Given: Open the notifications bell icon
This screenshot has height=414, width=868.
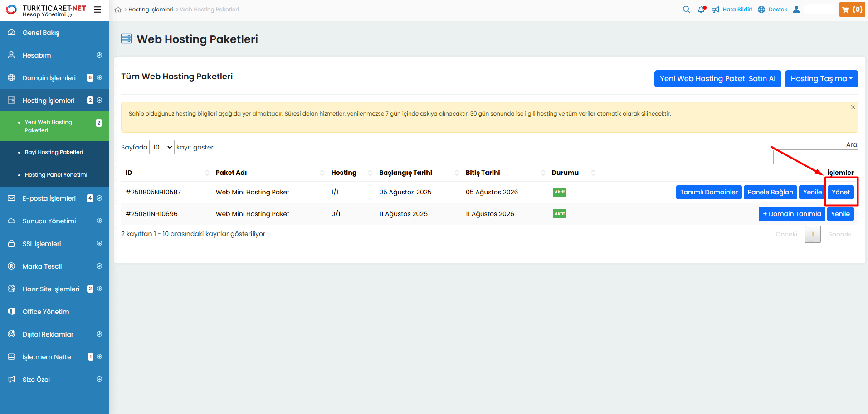Looking at the screenshot, I should pos(701,10).
